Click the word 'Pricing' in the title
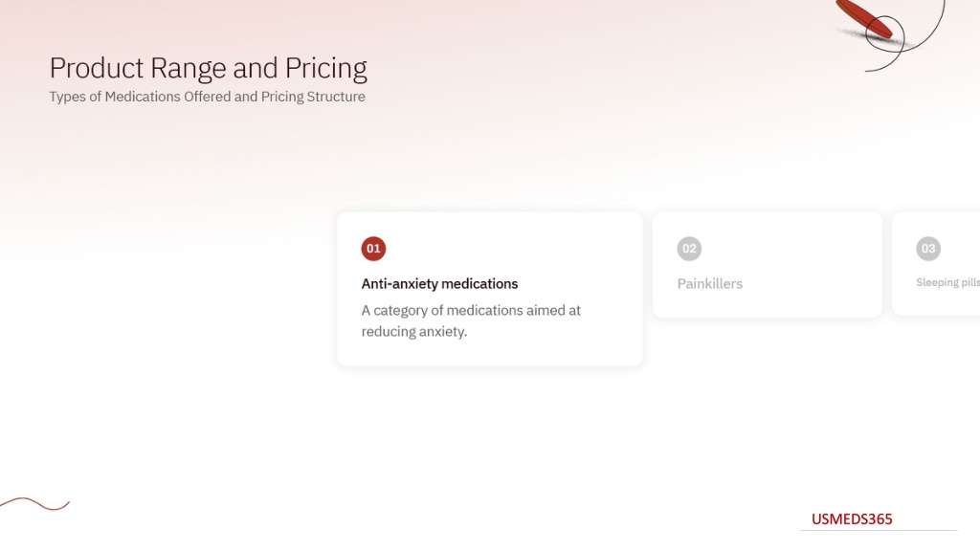Screen dimensions: 980x551 (326, 69)
